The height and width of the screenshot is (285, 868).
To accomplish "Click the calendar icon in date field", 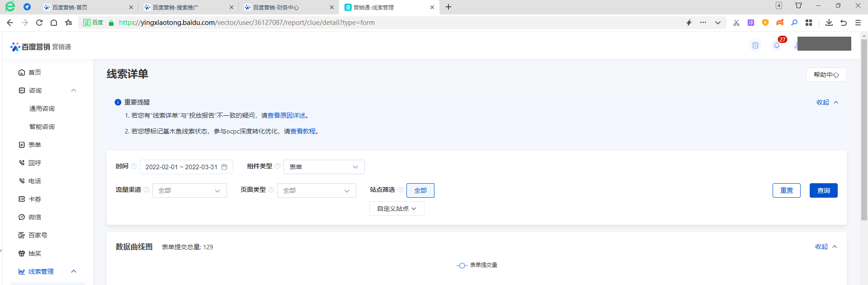I will [224, 167].
